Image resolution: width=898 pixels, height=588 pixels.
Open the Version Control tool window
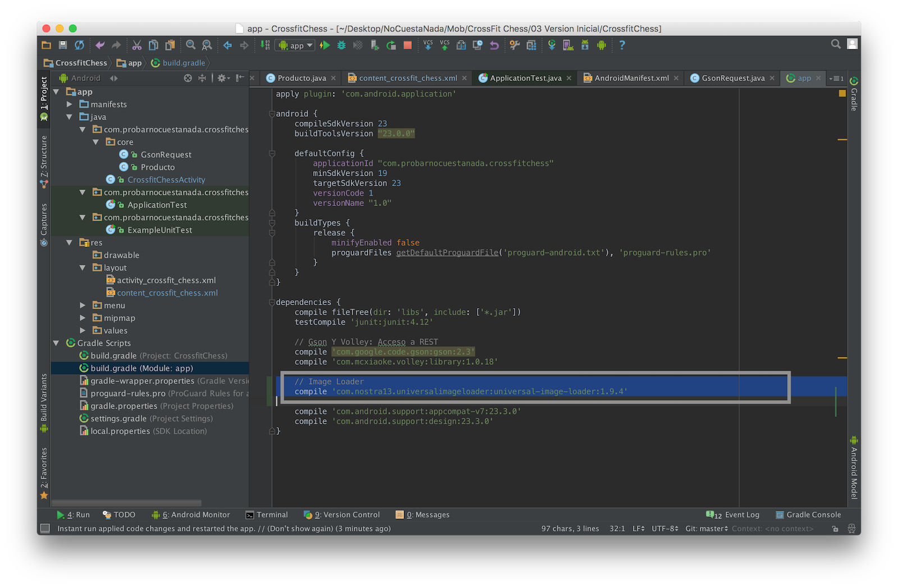pos(342,514)
